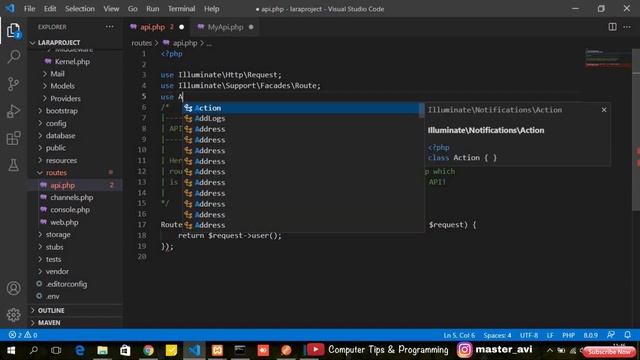Open Explorer more actions ellipsis
This screenshot has height=360, width=640.
coord(110,27)
